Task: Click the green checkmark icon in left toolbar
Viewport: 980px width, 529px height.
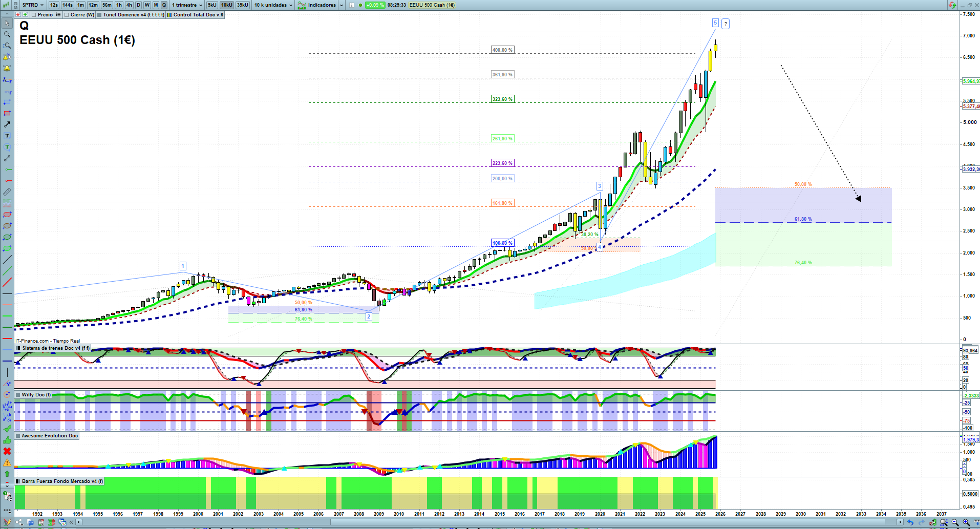Action: (x=7, y=429)
